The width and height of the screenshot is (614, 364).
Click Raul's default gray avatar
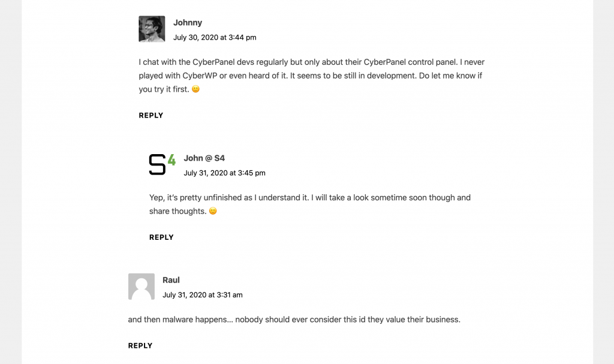(x=141, y=287)
